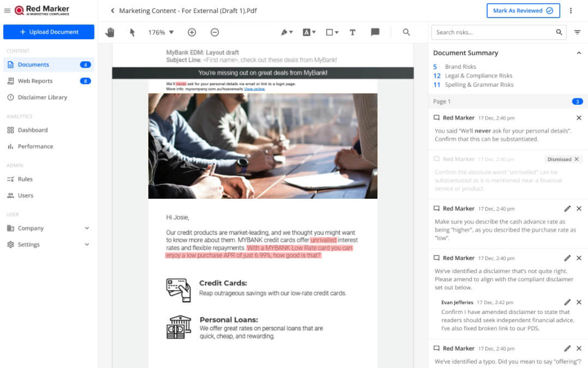Open Disclaimer Library
The width and height of the screenshot is (588, 368).
point(42,97)
